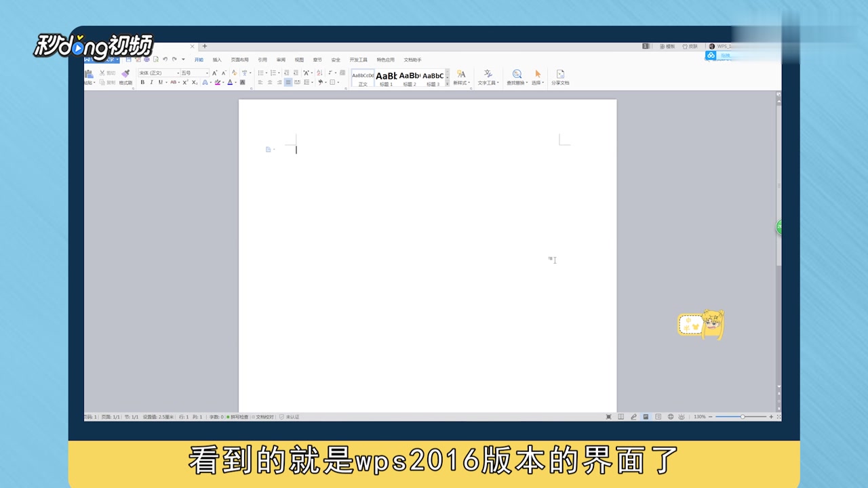The width and height of the screenshot is (868, 488).
Task: Click the Character Shading icon
Action: [242, 82]
